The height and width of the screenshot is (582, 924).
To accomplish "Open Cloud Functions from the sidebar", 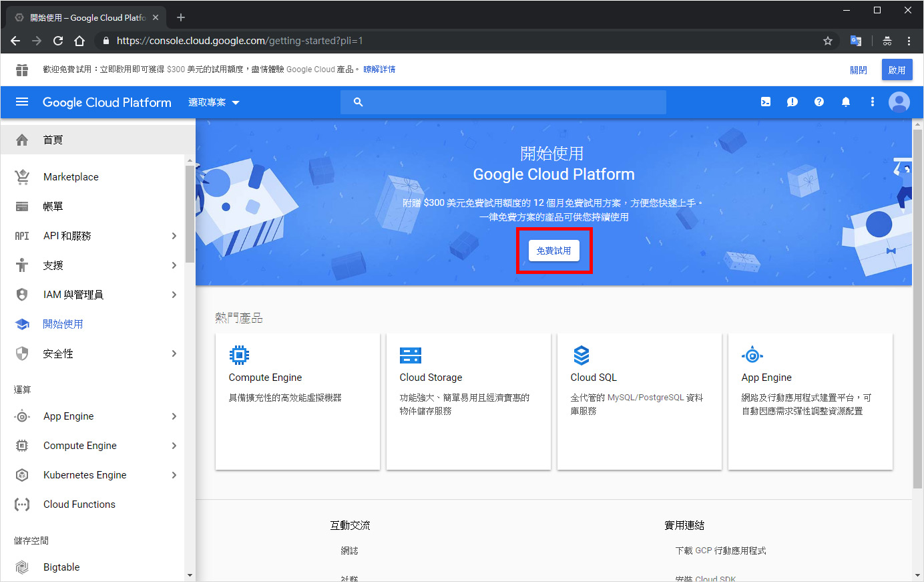I will (92, 504).
